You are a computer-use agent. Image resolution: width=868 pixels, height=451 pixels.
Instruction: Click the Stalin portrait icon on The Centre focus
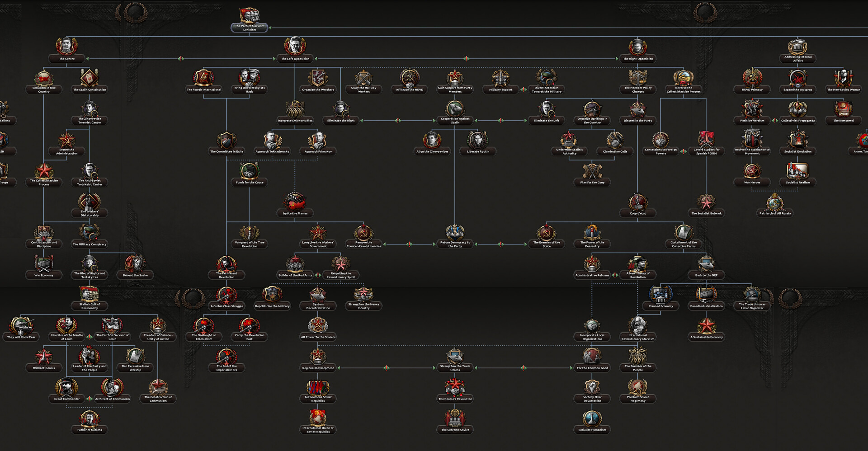coord(66,46)
